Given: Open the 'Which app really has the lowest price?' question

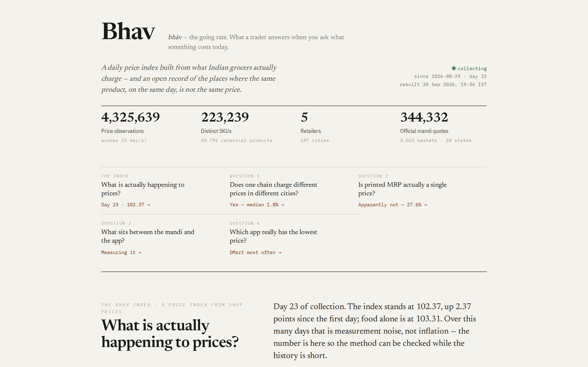Looking at the screenshot, I should tap(273, 236).
